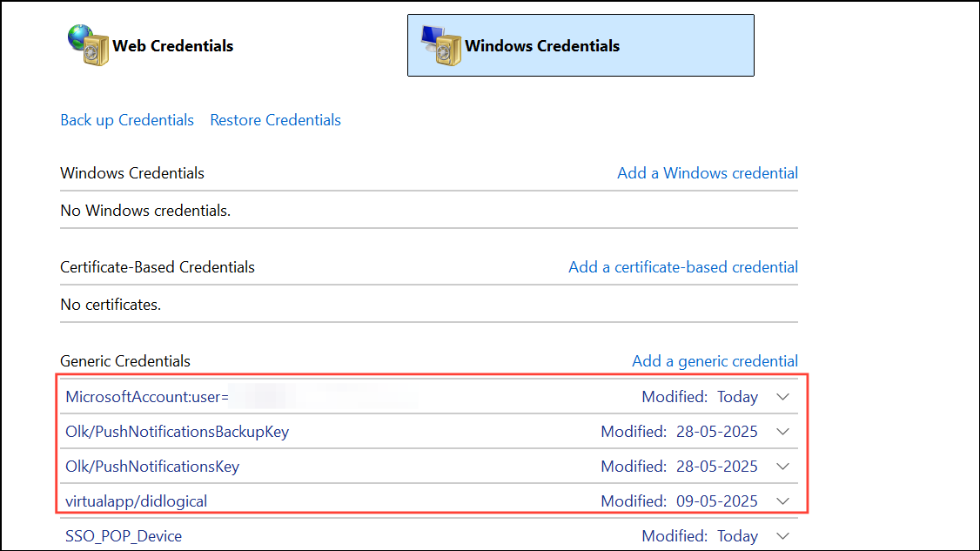
Task: Expand Olk/PushNotificationsKey chevron
Action: (783, 467)
